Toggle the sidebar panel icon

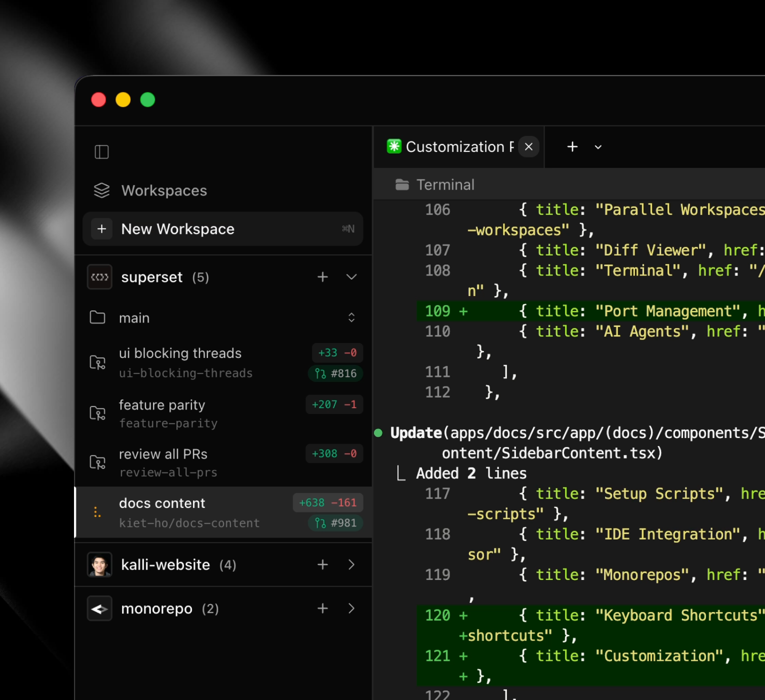(101, 151)
